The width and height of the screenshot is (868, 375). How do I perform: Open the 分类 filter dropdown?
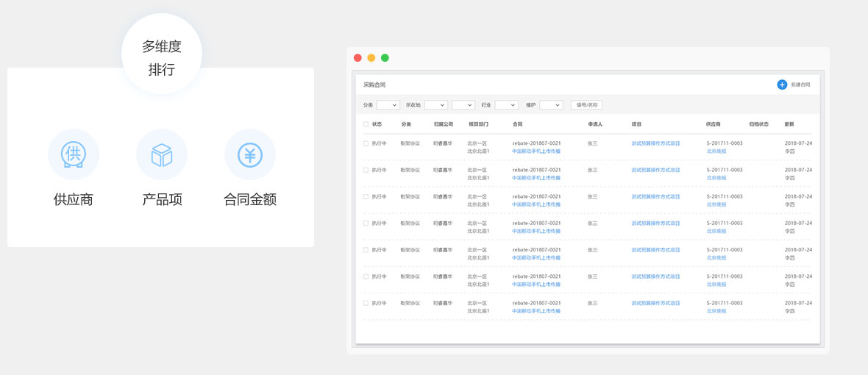click(388, 105)
